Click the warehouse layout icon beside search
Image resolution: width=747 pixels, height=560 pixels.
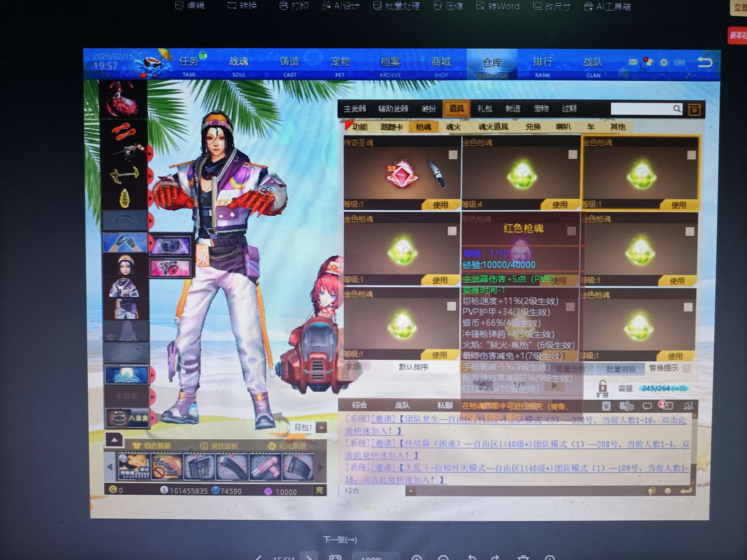coord(694,110)
